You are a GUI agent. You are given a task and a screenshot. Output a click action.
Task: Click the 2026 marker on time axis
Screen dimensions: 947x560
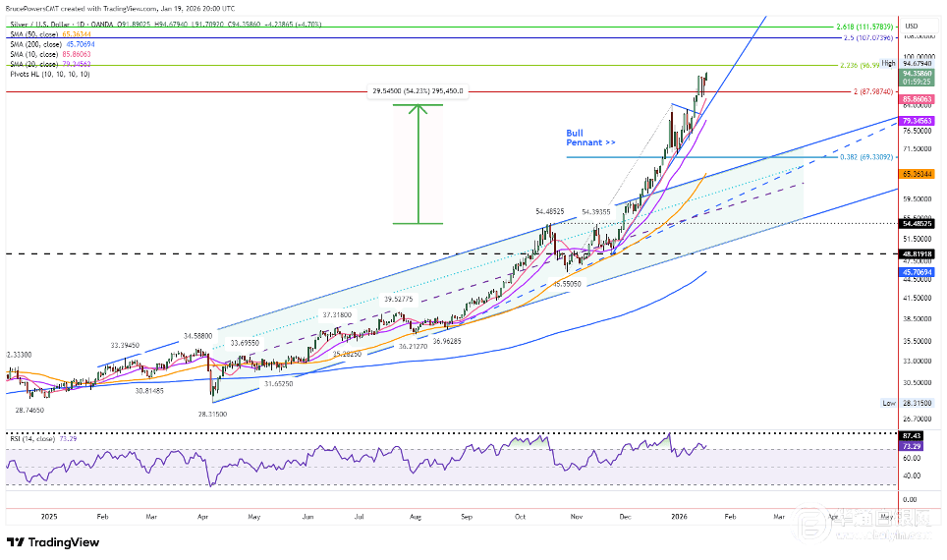pos(677,514)
